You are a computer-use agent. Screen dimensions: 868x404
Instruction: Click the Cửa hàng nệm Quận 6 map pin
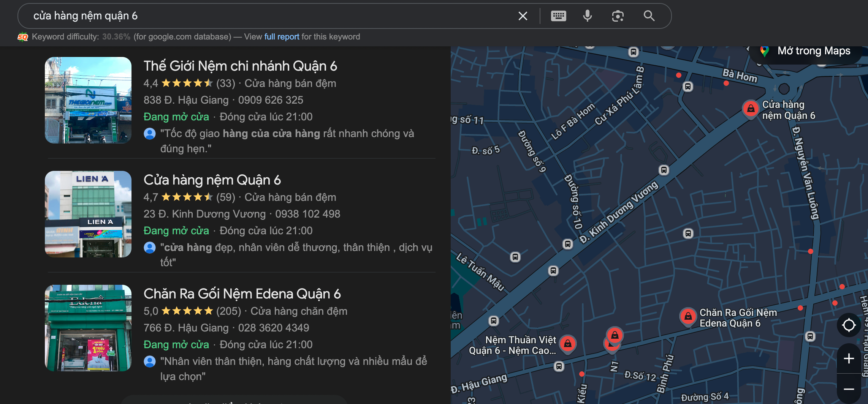pyautogui.click(x=751, y=109)
